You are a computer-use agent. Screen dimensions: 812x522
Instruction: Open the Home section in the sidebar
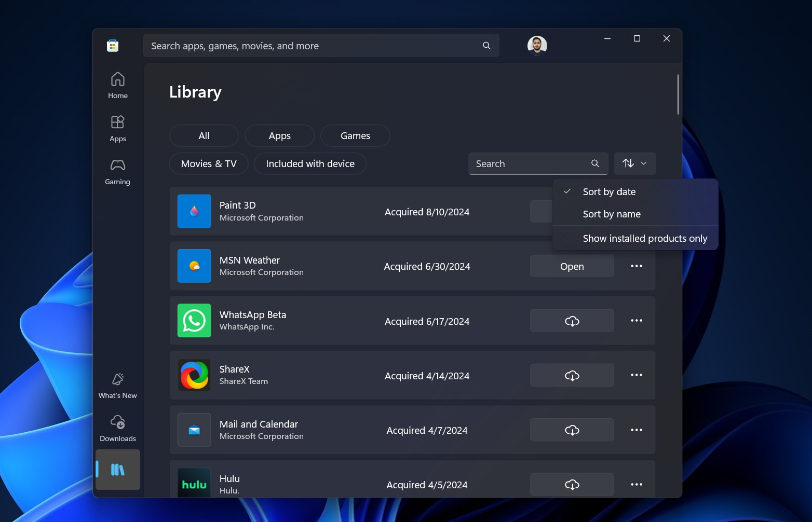tap(117, 85)
